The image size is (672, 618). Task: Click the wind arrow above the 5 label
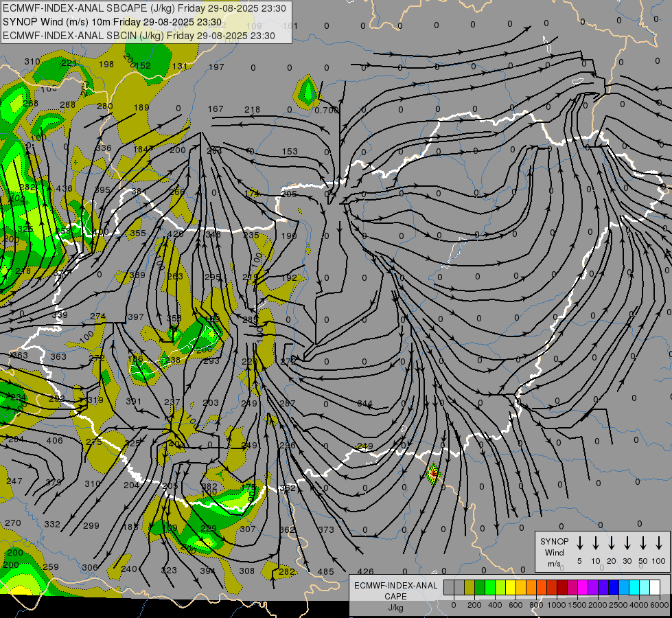(579, 543)
